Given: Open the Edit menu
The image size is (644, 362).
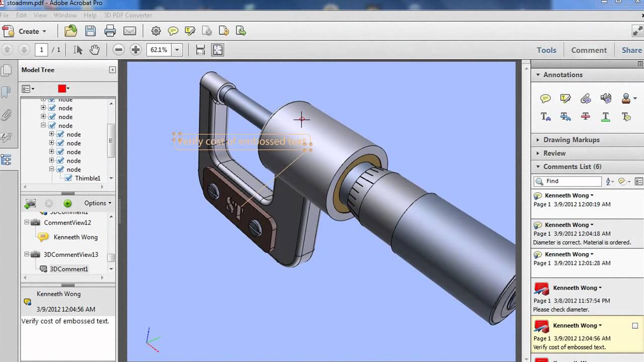Looking at the screenshot, I should coord(21,15).
